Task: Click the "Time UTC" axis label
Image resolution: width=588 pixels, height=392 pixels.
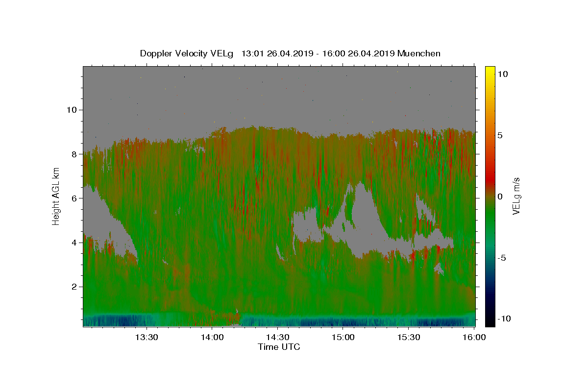Action: (x=279, y=347)
